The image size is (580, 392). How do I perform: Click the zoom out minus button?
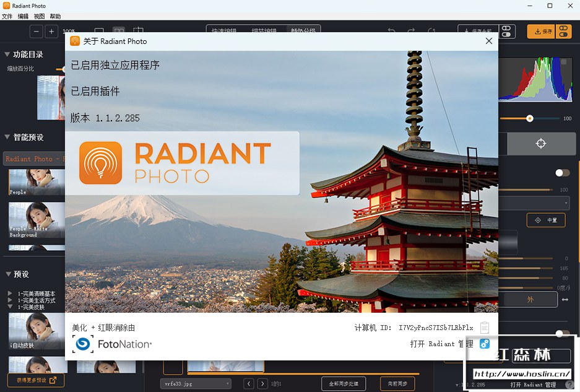(37, 32)
